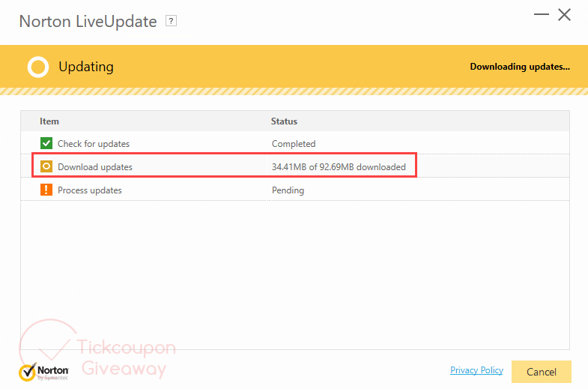Click the green checkmark beside Check for updates
This screenshot has width=588, height=389.
pos(46,143)
